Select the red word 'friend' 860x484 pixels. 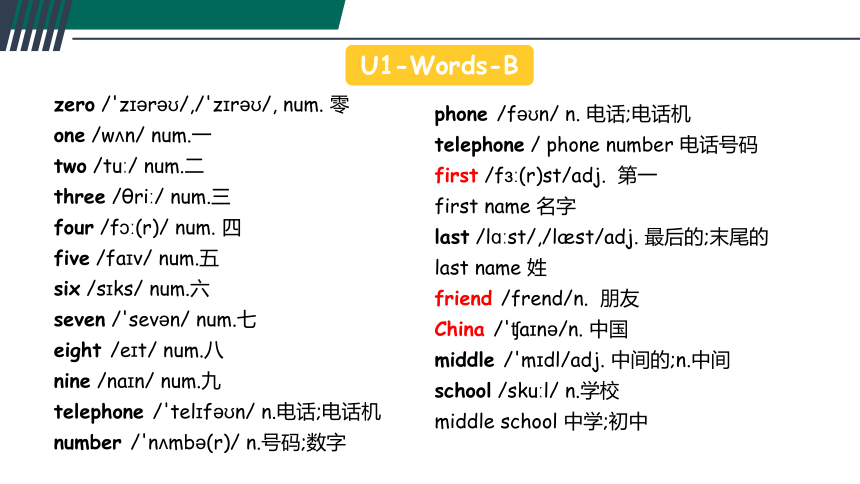click(x=463, y=299)
